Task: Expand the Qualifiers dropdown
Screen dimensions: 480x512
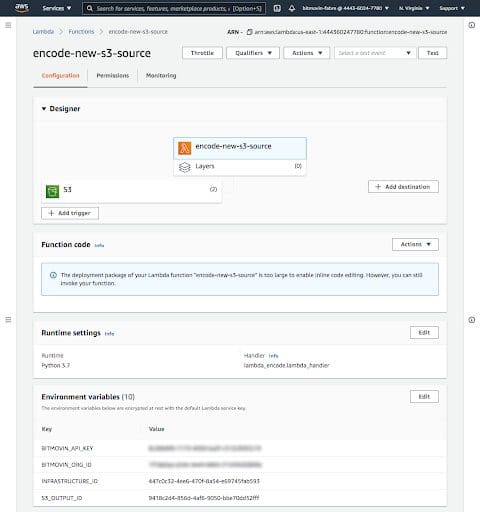Action: (253, 53)
